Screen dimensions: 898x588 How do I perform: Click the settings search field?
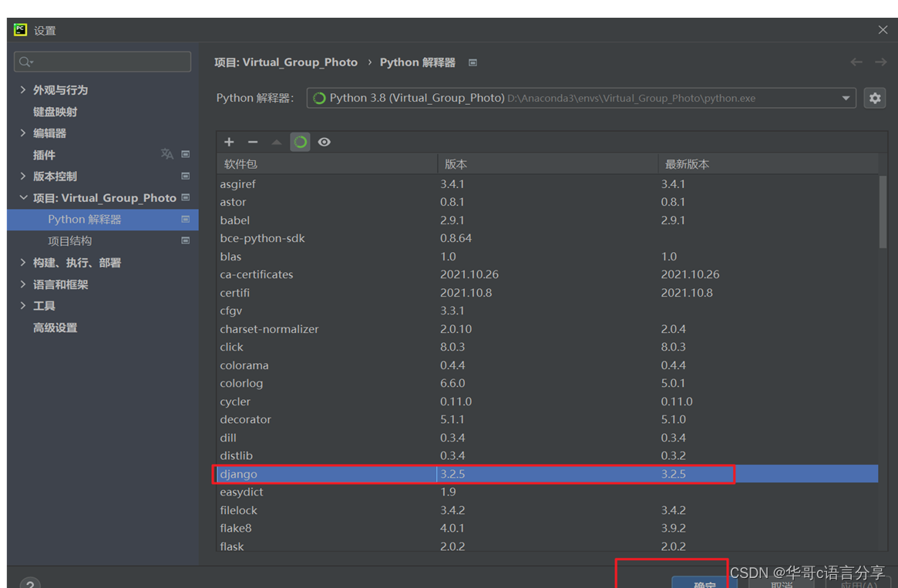pyautogui.click(x=103, y=62)
